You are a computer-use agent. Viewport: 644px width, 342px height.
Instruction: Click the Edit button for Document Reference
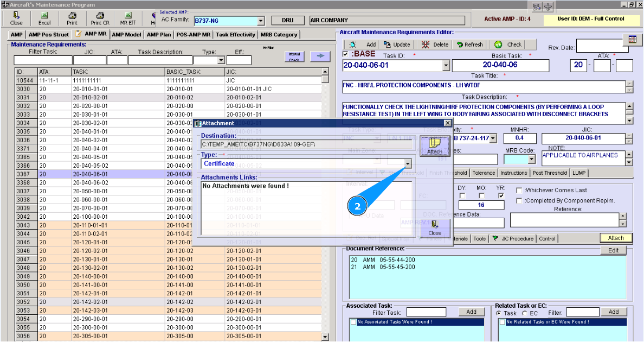pos(613,250)
